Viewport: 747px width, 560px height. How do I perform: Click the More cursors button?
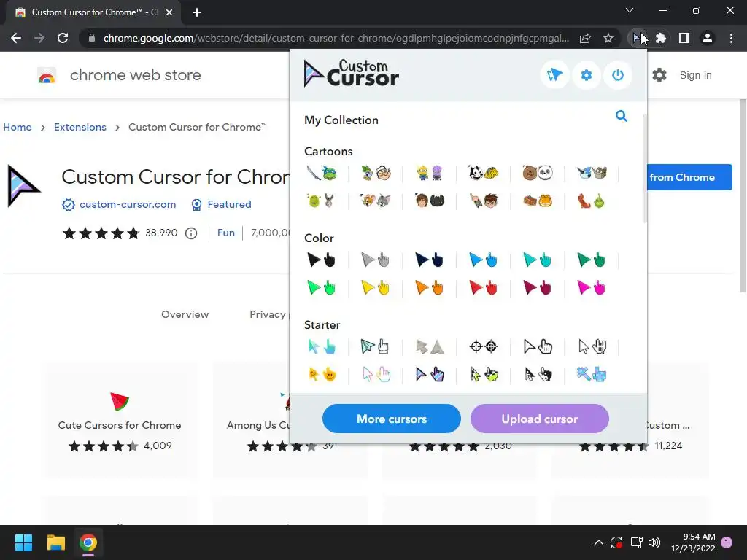[x=392, y=419]
